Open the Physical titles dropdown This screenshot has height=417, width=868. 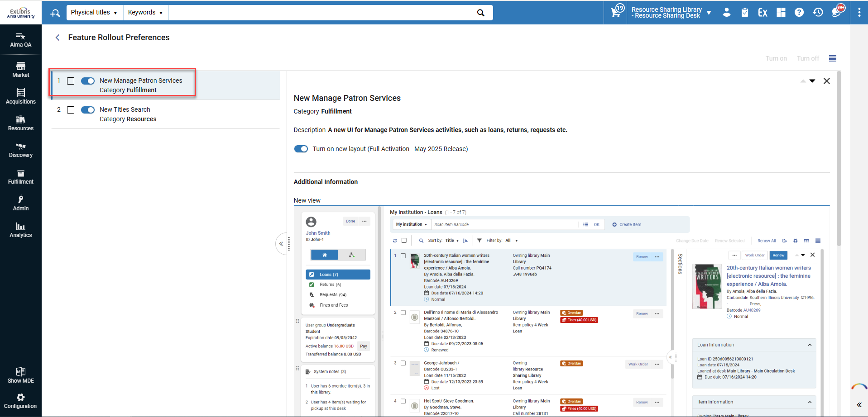(94, 13)
